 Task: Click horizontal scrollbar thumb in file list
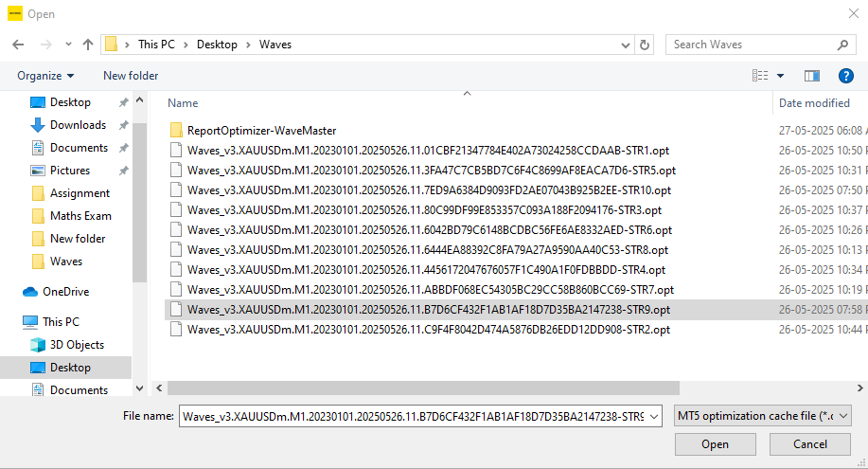click(423, 388)
